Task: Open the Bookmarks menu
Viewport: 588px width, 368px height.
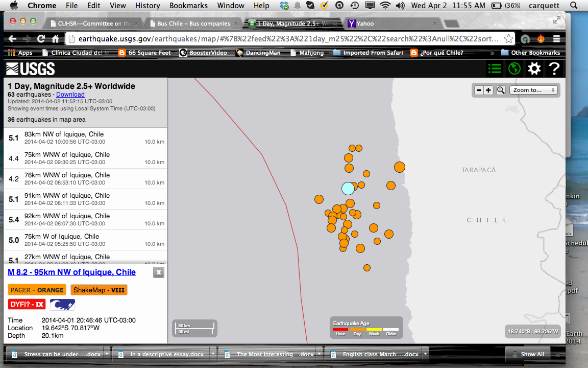Action: coord(189,5)
